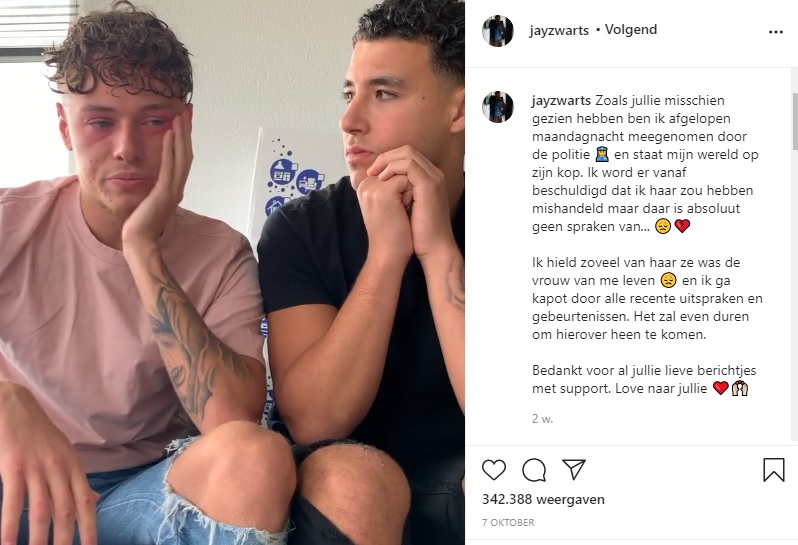The height and width of the screenshot is (545, 798).
Task: Toggle the Volgend following status
Action: click(x=631, y=30)
